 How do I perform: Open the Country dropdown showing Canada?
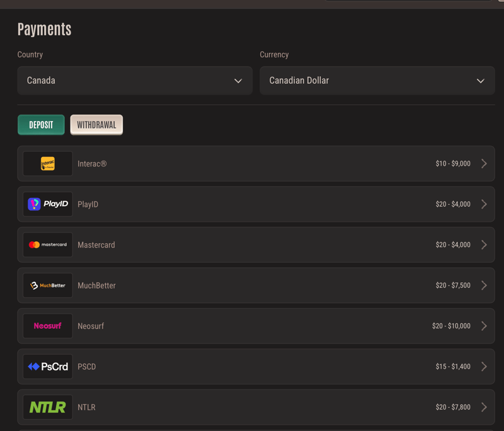click(x=135, y=81)
